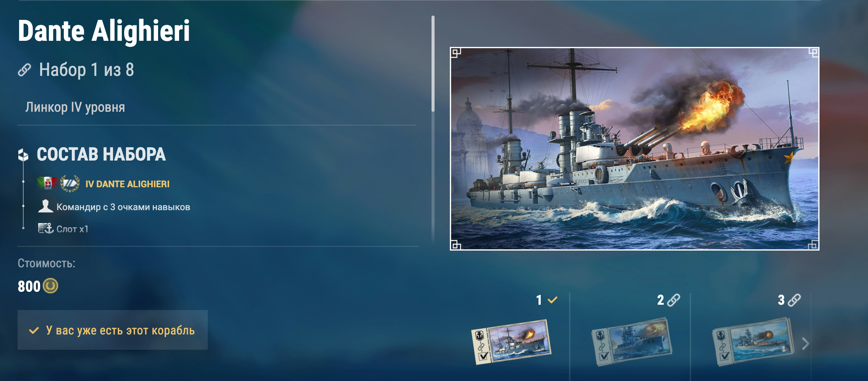Screen dimensions: 868x381
Task: Click the box icon beside СОСТАВ НАБОРА
Action: [23, 155]
